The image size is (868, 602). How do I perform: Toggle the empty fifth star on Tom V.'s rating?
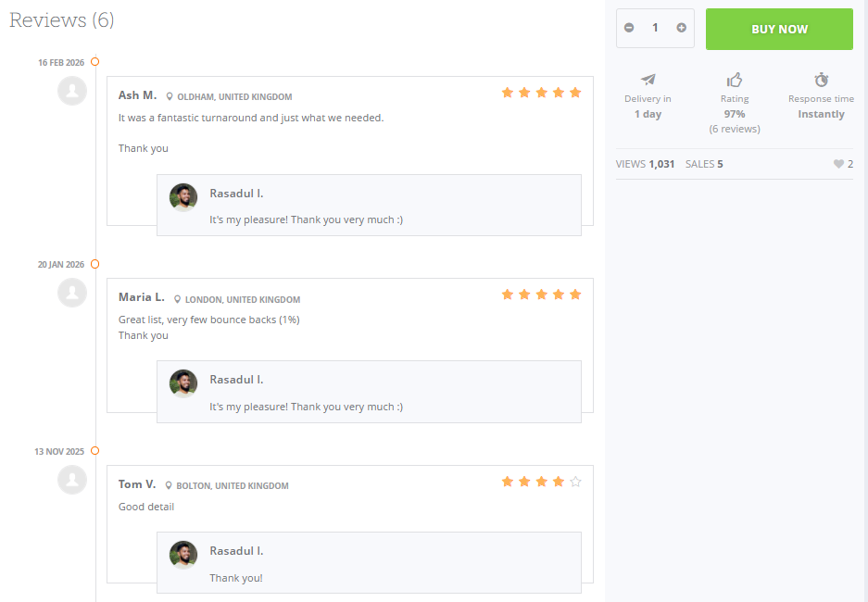[575, 482]
